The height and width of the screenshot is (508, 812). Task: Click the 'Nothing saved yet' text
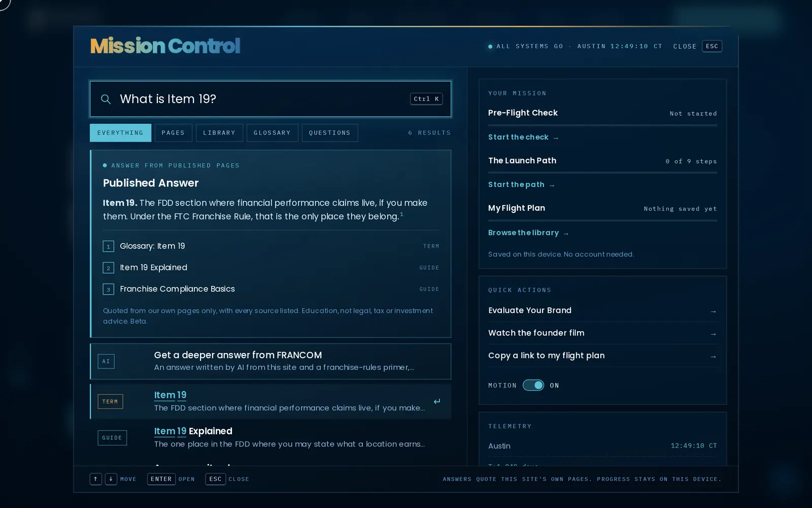tap(680, 209)
